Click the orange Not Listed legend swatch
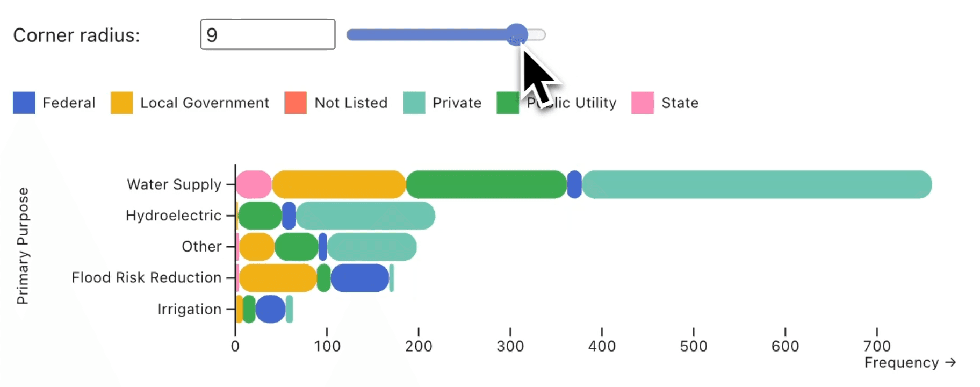Viewport: 980px width, 387px height. click(x=296, y=103)
